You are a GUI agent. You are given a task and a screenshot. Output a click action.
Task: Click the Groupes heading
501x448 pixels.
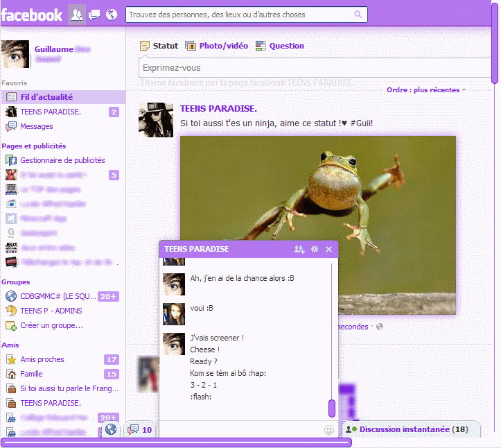(16, 282)
